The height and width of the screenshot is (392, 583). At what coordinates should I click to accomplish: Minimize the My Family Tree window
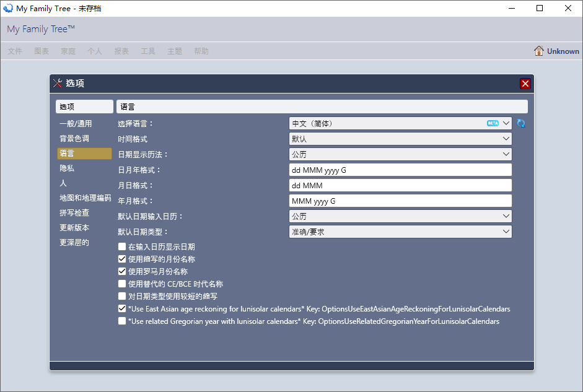[x=512, y=8]
